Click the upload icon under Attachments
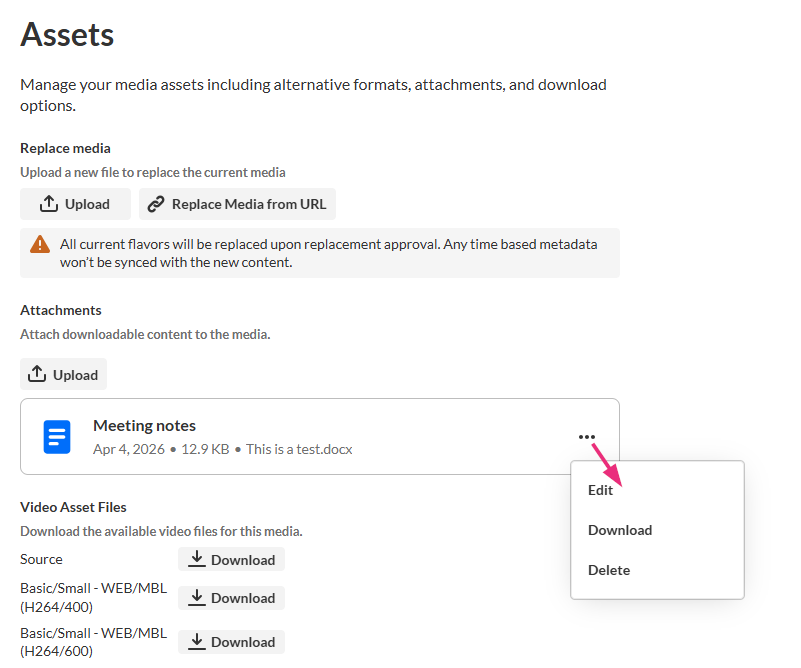This screenshot has width=801, height=668. 37,374
